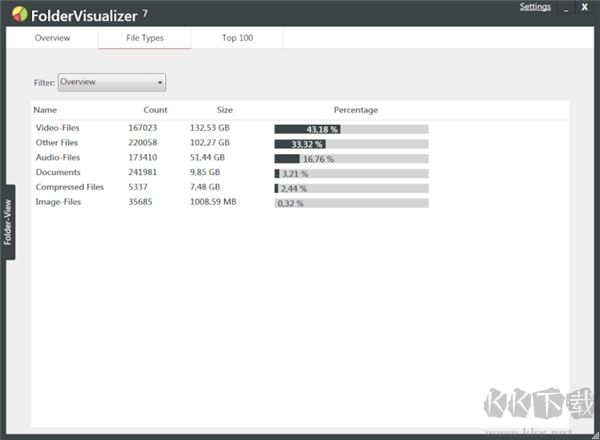
Task: Click the size value 102,27 GB
Action: [210, 143]
